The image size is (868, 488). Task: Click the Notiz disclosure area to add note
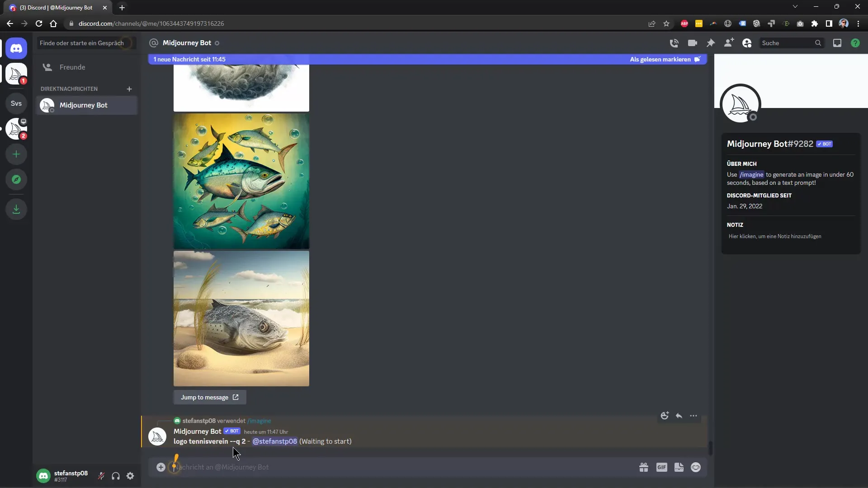click(x=774, y=237)
